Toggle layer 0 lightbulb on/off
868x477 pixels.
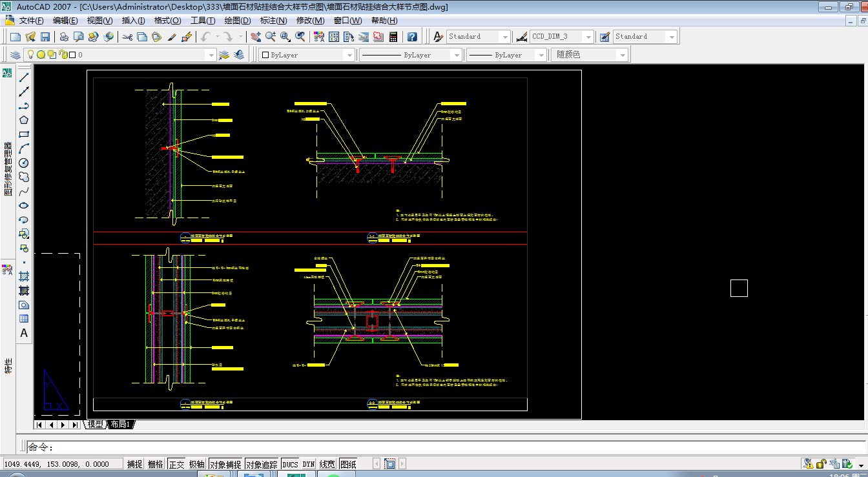(x=29, y=55)
